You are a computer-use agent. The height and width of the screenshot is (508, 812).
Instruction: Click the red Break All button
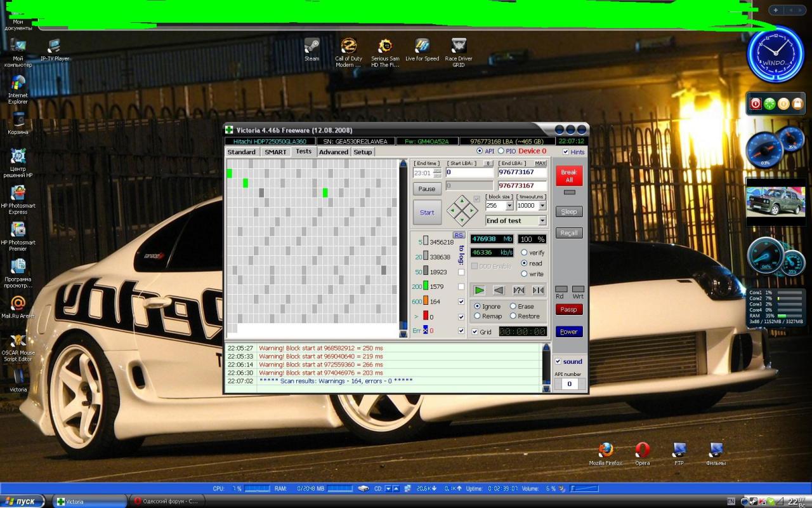(x=568, y=176)
